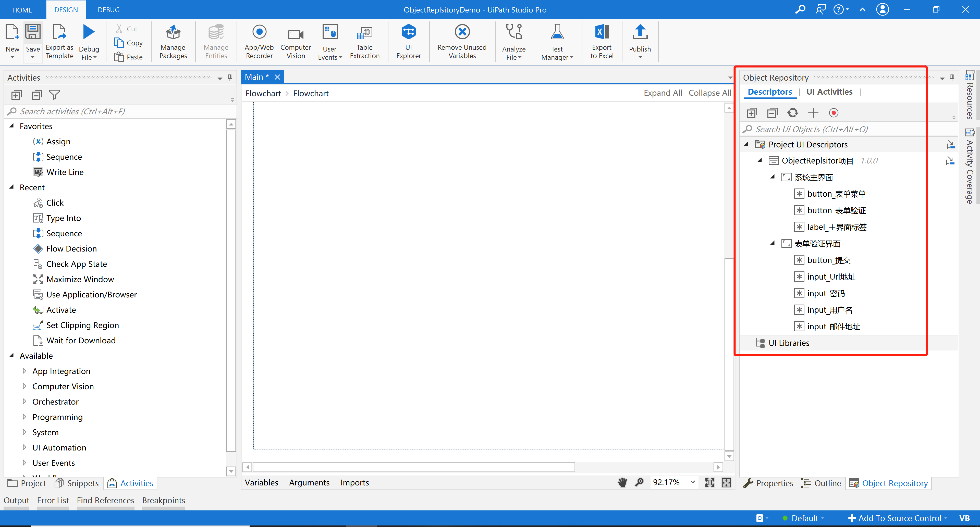980x527 pixels.
Task: Click the Expand All link in the flowchart
Action: (x=663, y=93)
